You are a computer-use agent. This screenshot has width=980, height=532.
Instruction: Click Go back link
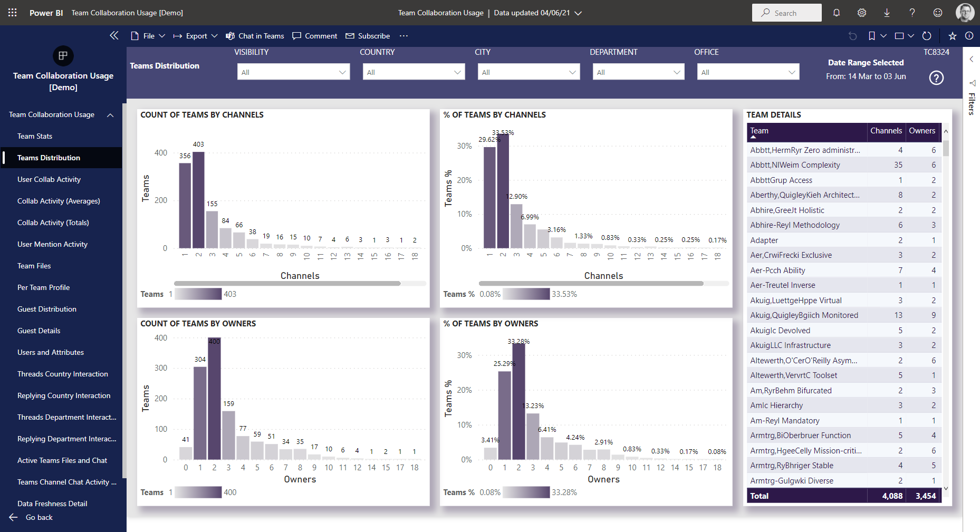[x=39, y=517]
